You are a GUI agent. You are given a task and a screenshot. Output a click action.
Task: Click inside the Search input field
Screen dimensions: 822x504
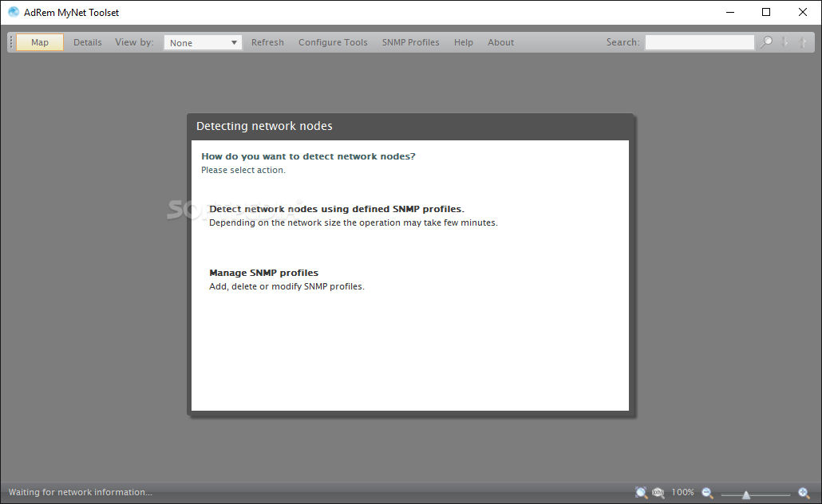click(699, 42)
